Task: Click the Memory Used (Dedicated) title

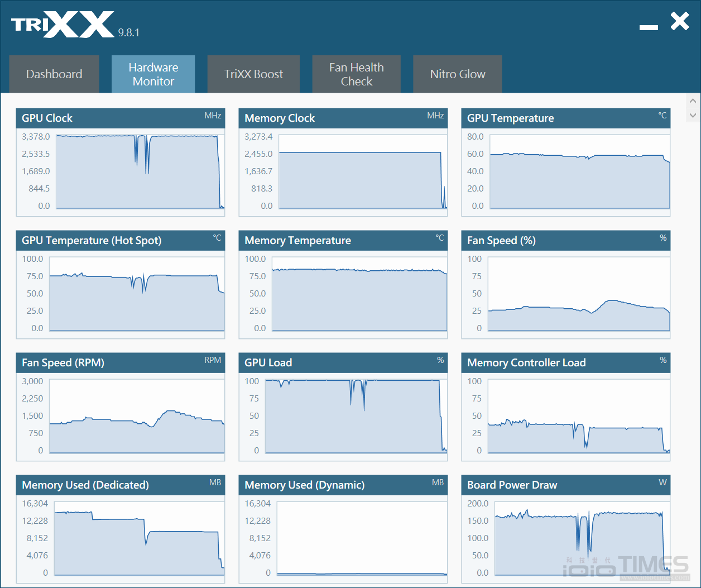Action: [x=85, y=485]
